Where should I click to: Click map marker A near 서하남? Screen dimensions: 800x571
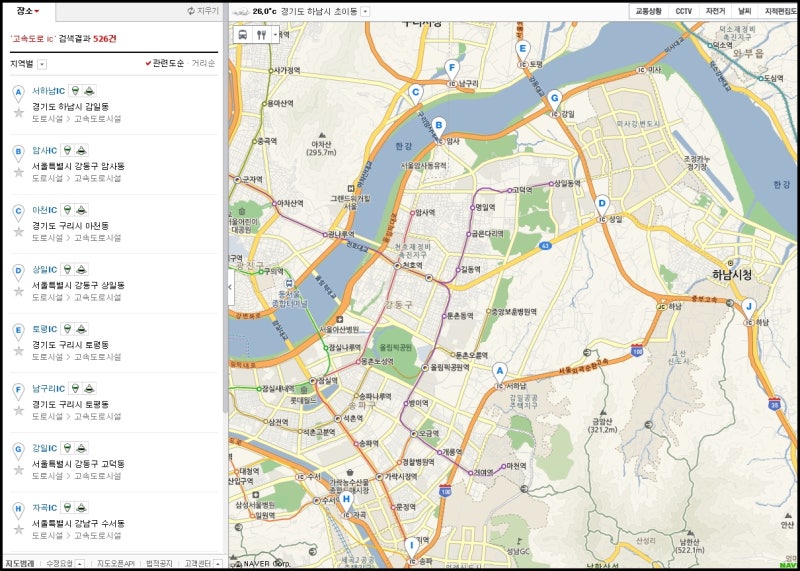click(x=500, y=371)
